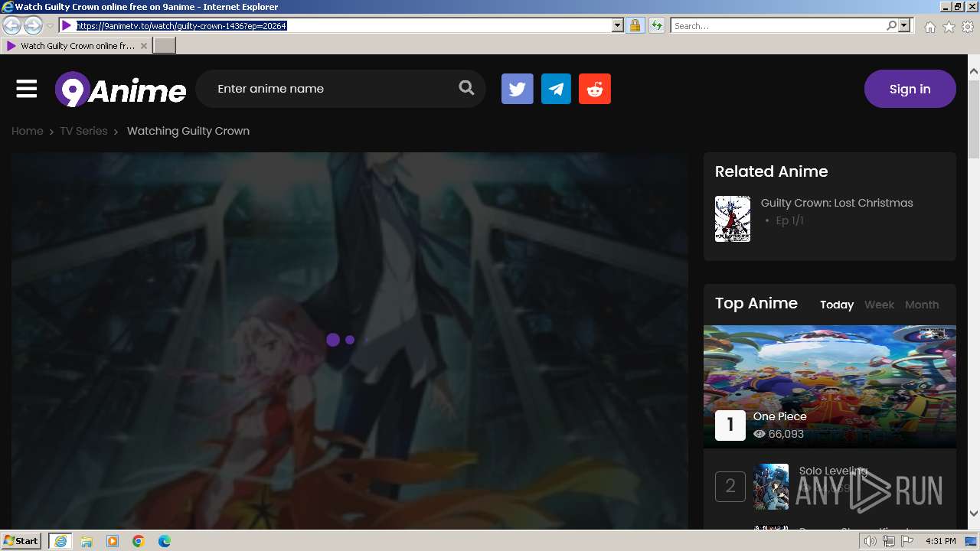This screenshot has height=551, width=980.
Task: Switch Top Anime to Month tab
Action: (922, 305)
